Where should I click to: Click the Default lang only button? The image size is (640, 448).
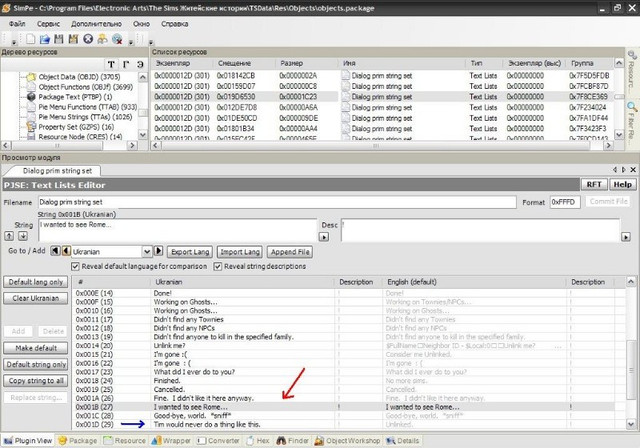click(x=36, y=282)
